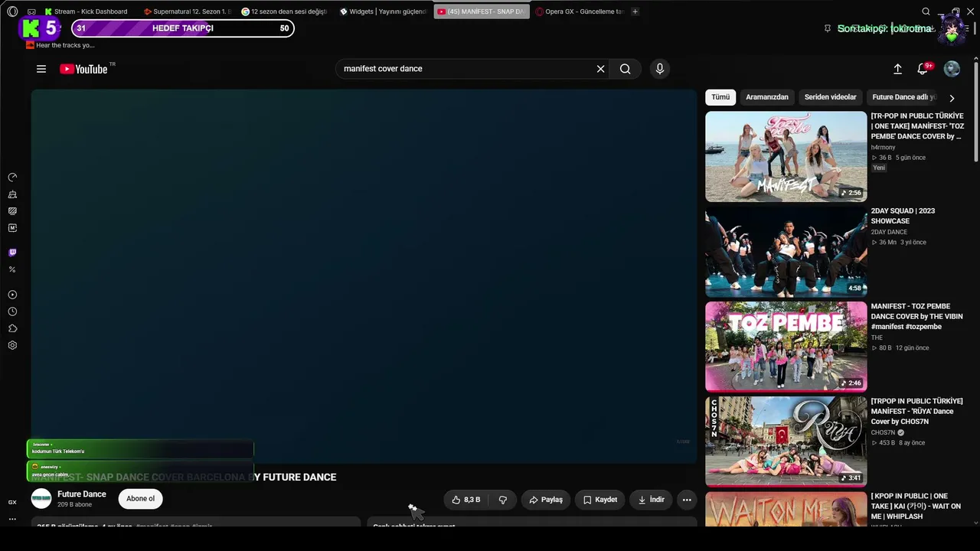
Task: Open h4rmony channel name link
Action: (x=883, y=147)
